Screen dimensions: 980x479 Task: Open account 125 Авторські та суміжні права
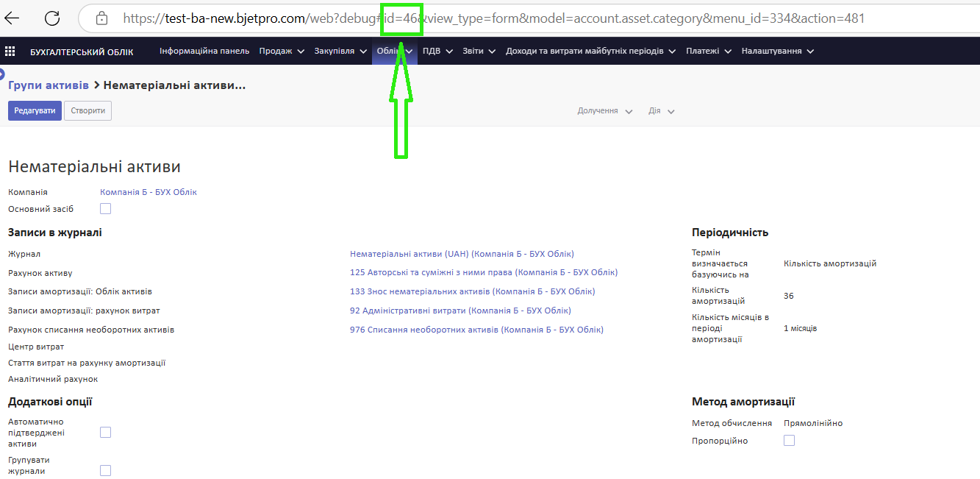[484, 272]
